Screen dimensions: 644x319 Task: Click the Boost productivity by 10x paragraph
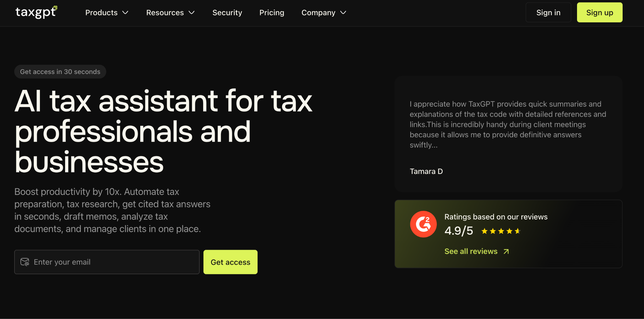coord(112,210)
